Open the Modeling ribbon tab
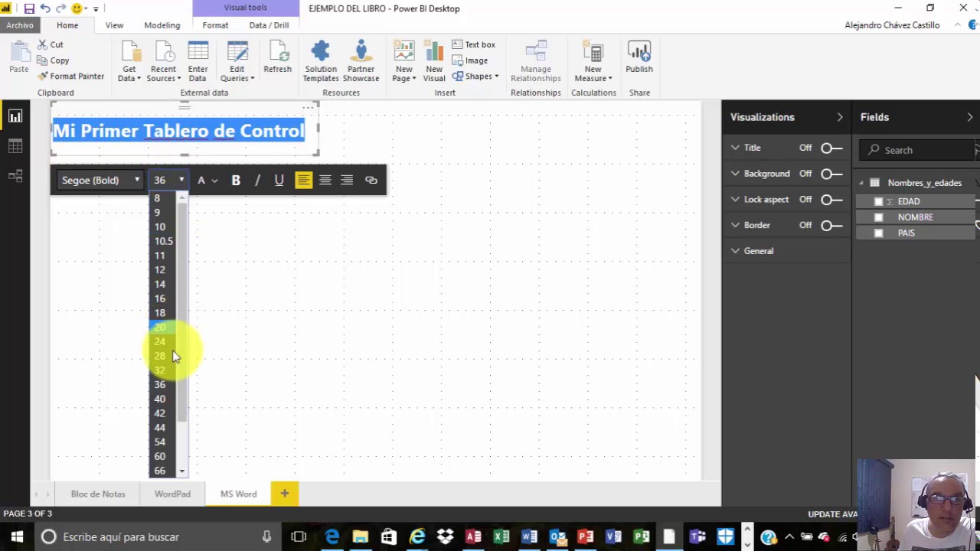This screenshot has height=551, width=980. [162, 25]
